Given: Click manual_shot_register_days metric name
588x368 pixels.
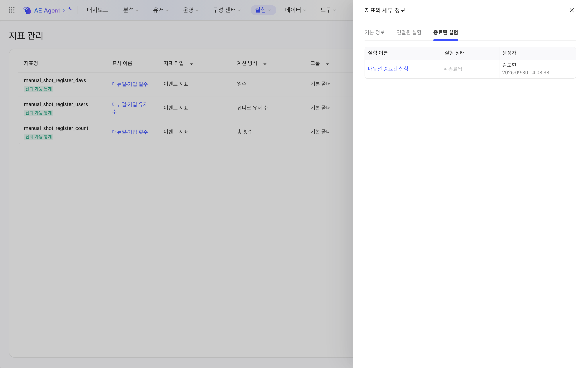Looking at the screenshot, I should pos(55,80).
